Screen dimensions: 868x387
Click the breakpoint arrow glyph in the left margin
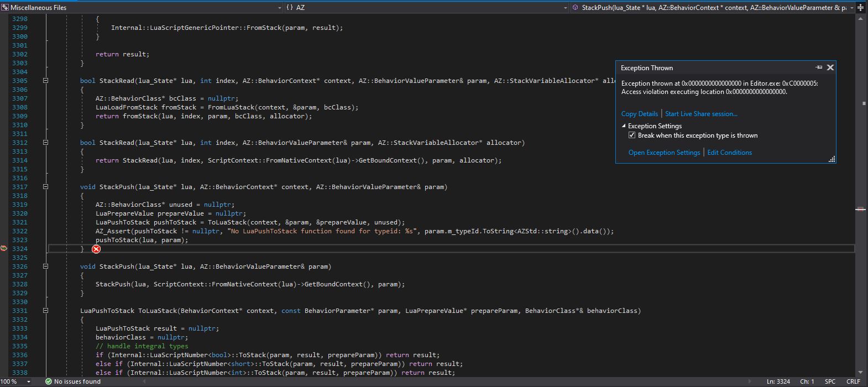point(4,248)
